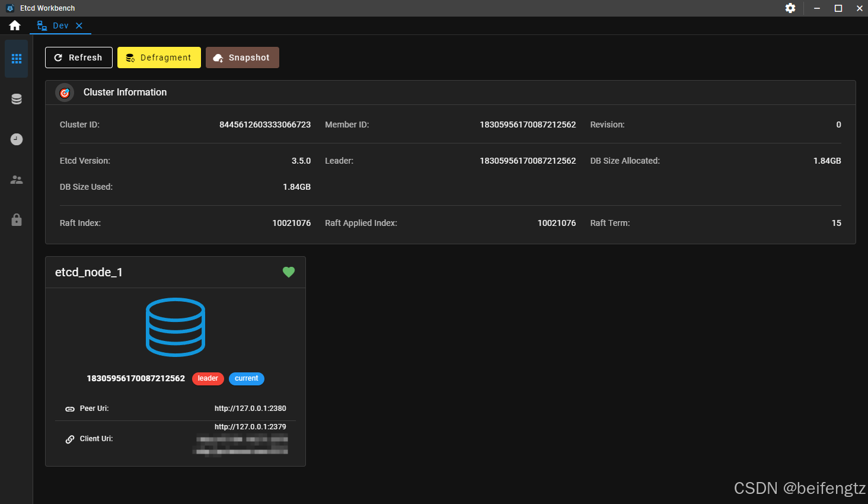Minimize the Etcd Workbench window
This screenshot has width=868, height=504.
pyautogui.click(x=817, y=8)
